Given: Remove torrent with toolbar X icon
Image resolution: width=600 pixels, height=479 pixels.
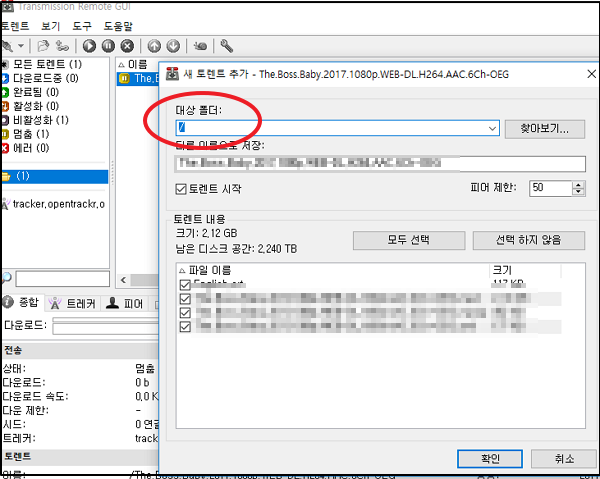Looking at the screenshot, I should click(x=127, y=46).
